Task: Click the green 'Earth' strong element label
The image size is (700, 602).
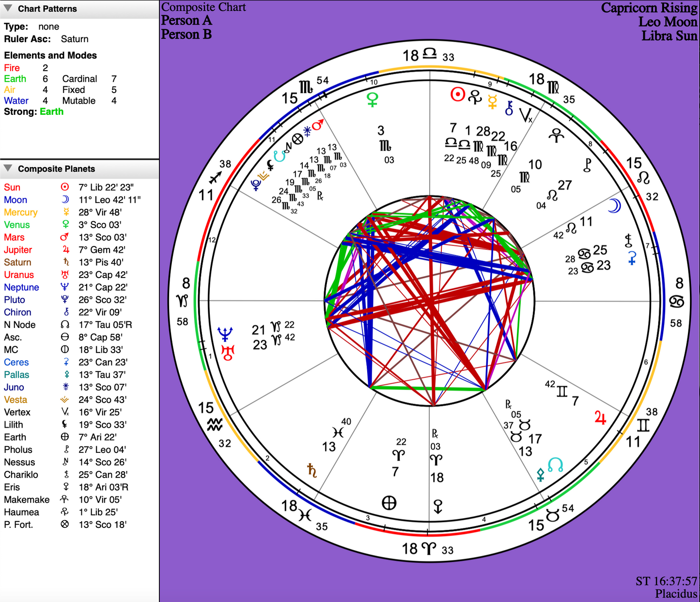Action: click(51, 112)
